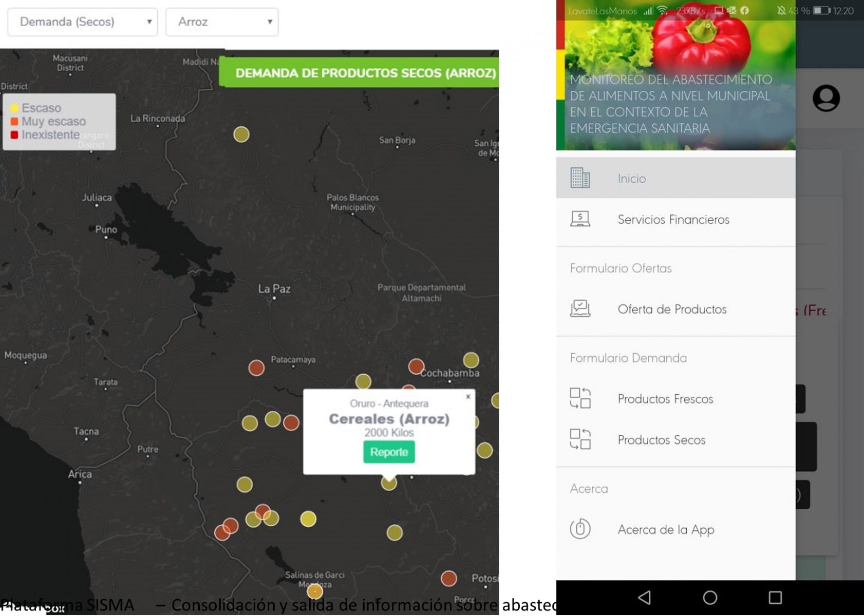Select the Productos Frescos transfer icon
The image size is (864, 616).
581,398
